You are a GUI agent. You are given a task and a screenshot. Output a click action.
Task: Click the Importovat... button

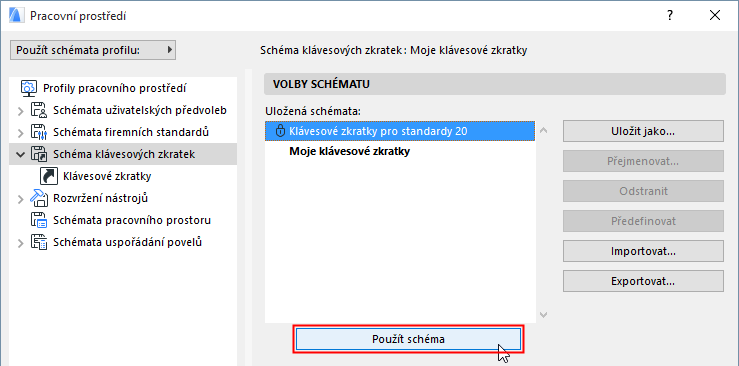[x=643, y=251]
